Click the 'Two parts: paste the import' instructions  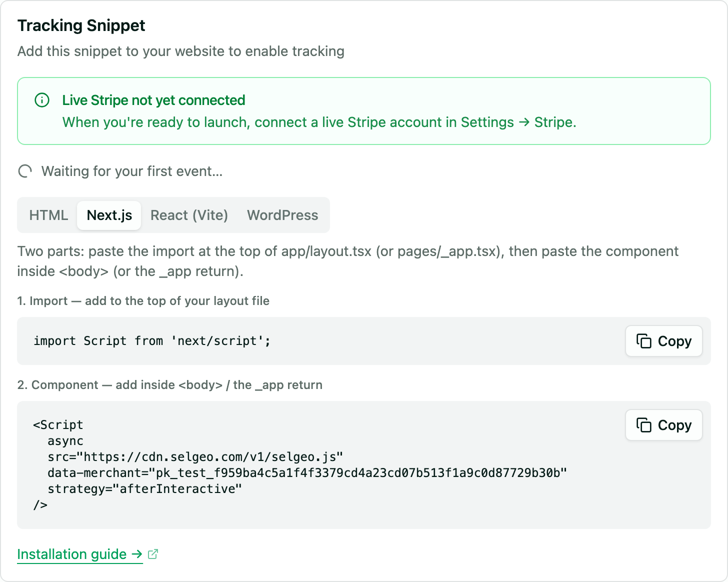pyautogui.click(x=348, y=261)
